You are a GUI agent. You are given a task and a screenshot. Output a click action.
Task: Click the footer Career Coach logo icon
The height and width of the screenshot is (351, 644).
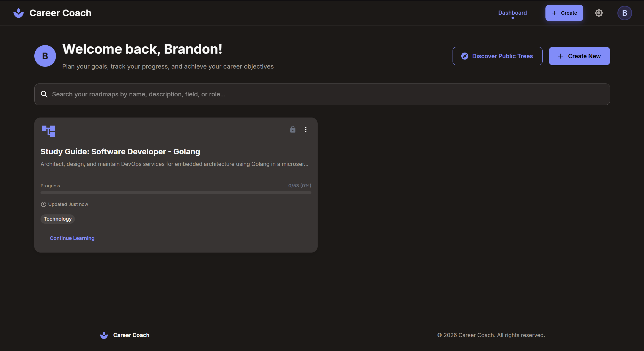(x=104, y=335)
